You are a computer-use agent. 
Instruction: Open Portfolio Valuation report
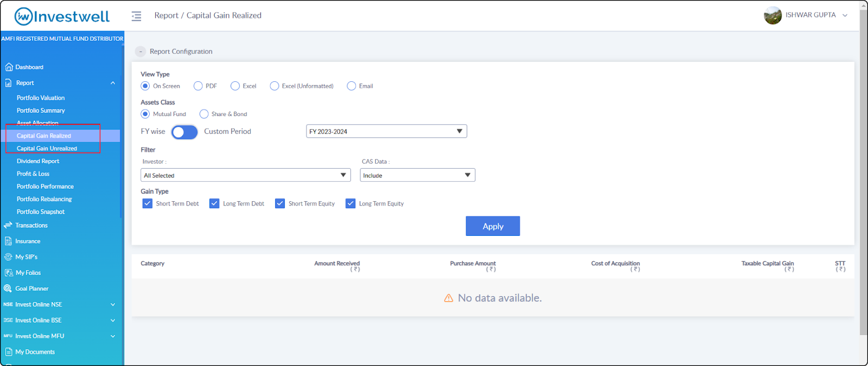[x=41, y=98]
